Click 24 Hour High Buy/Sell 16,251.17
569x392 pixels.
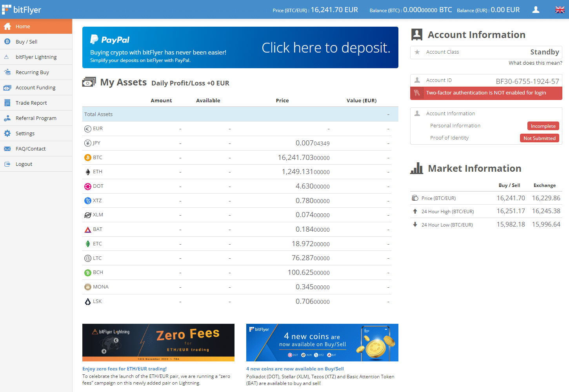point(511,211)
